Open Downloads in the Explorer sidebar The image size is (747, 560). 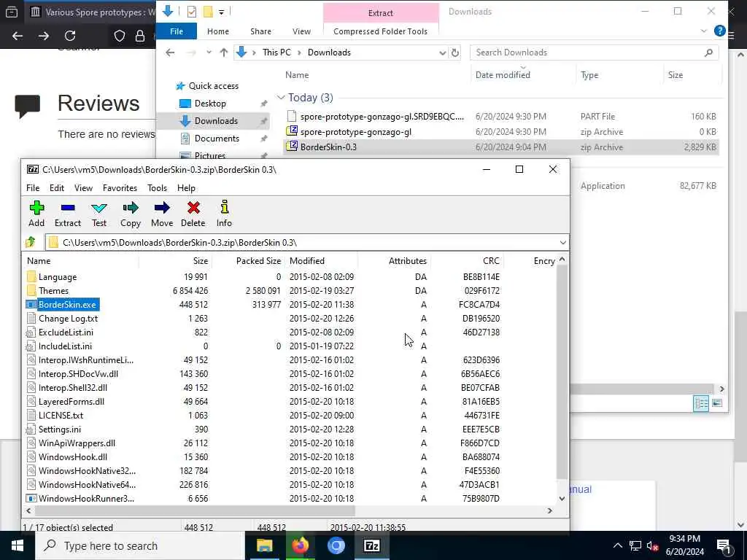pyautogui.click(x=216, y=121)
